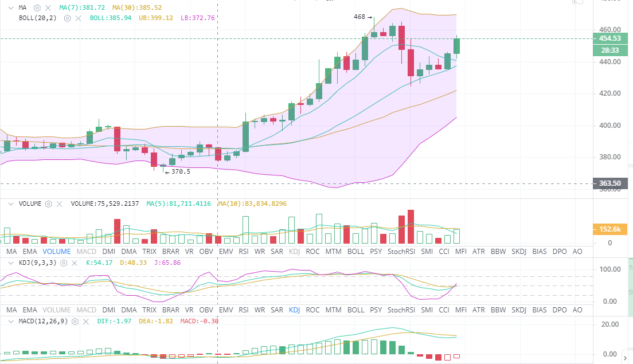This screenshot has height=364, width=633.
Task: Close the MACD(12,26,9) panel
Action: point(85,321)
